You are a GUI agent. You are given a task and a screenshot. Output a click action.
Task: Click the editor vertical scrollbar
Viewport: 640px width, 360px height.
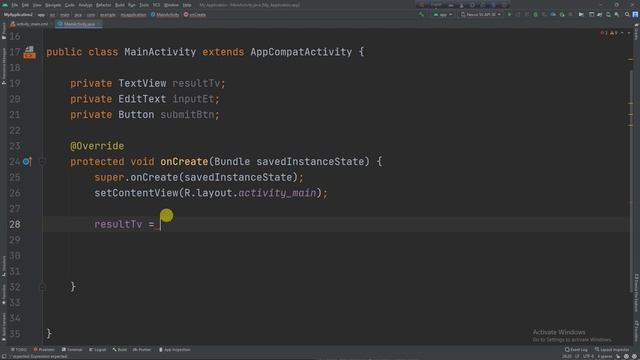coord(631,180)
